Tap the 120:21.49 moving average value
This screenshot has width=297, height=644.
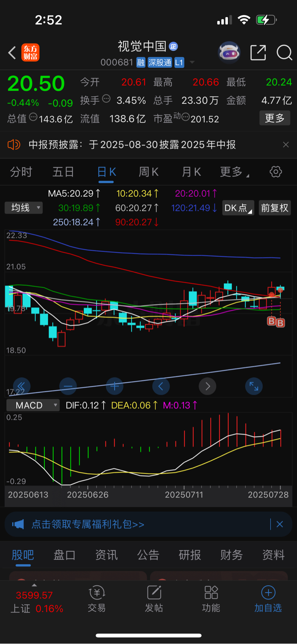(194, 208)
